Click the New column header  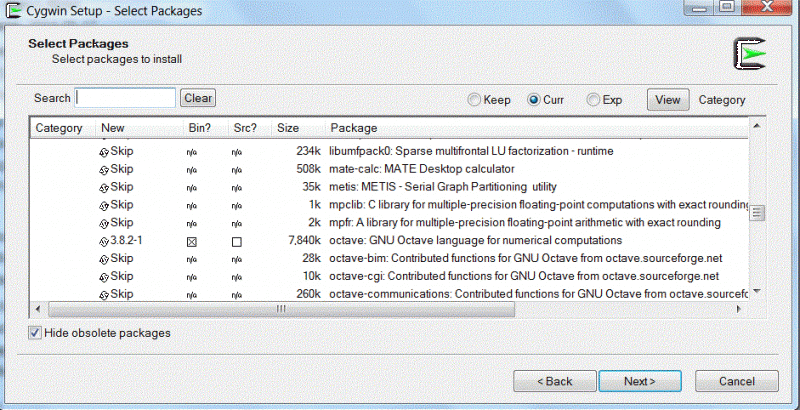(x=140, y=128)
